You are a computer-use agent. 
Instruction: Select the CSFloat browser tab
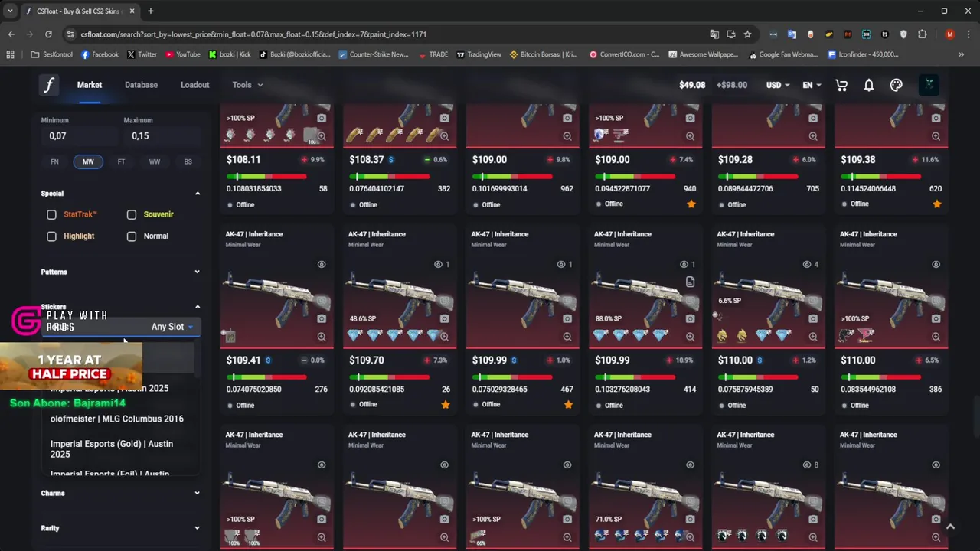[x=80, y=11]
